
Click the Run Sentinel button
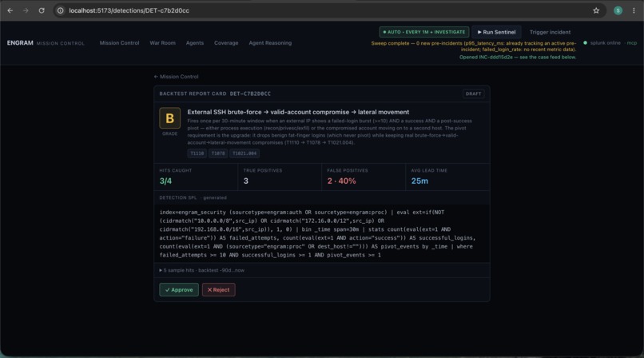pos(496,32)
